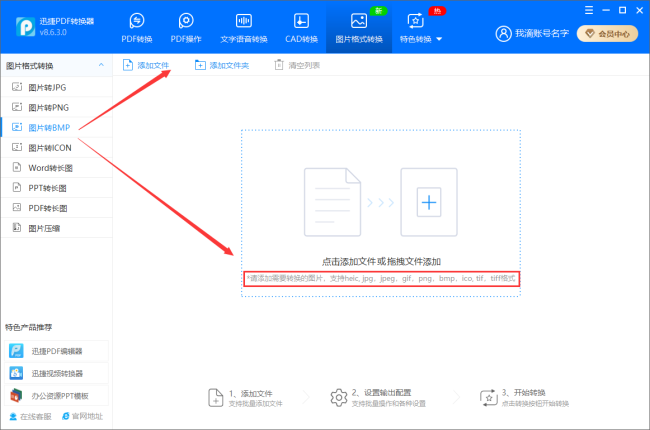The height and width of the screenshot is (430, 650).
Task: Click the 3、开始转换 step text
Action: [x=524, y=393]
